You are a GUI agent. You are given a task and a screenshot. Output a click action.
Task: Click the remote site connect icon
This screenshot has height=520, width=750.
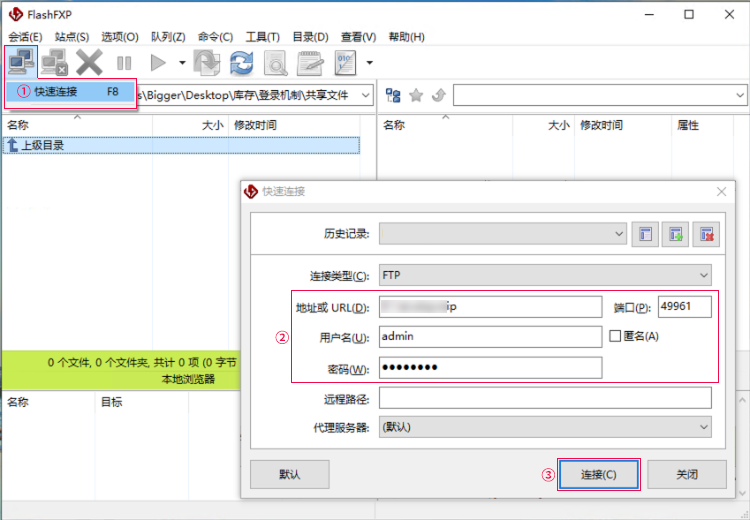(393, 95)
